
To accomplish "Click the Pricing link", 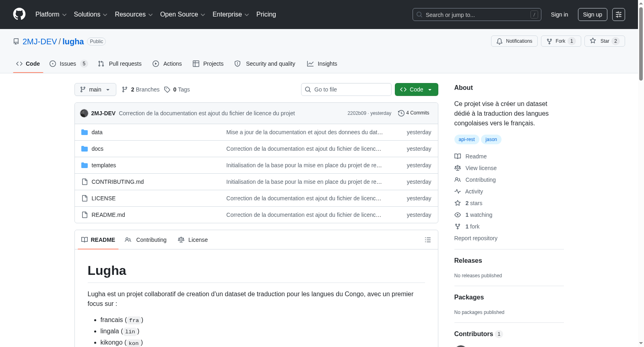I will click(x=266, y=15).
